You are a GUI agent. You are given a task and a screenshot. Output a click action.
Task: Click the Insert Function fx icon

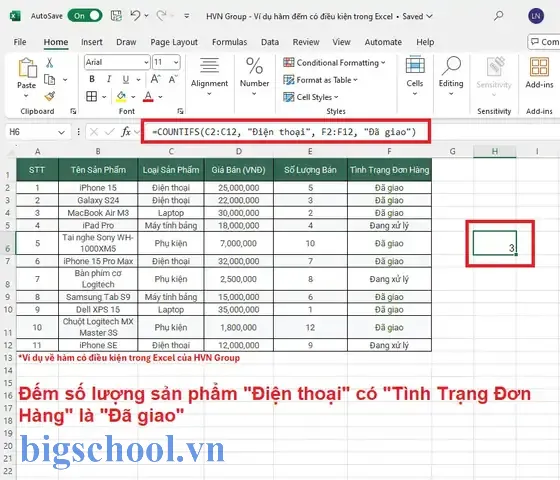click(x=126, y=132)
